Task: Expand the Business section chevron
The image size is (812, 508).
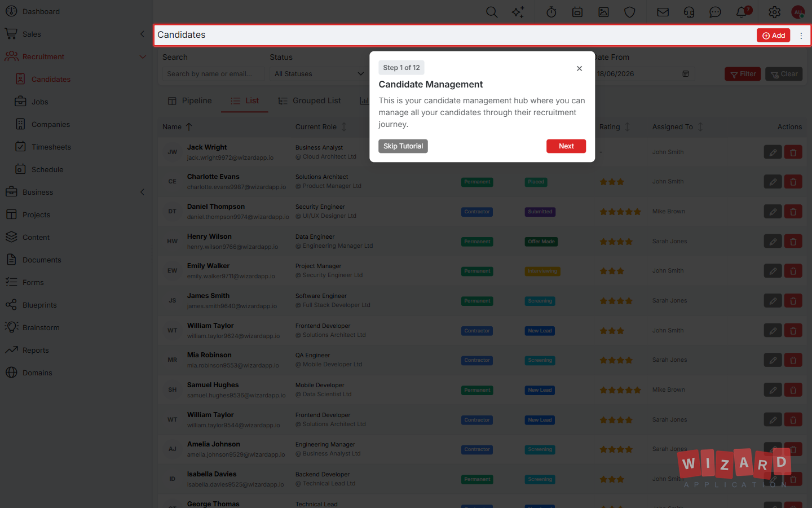Action: [x=142, y=192]
